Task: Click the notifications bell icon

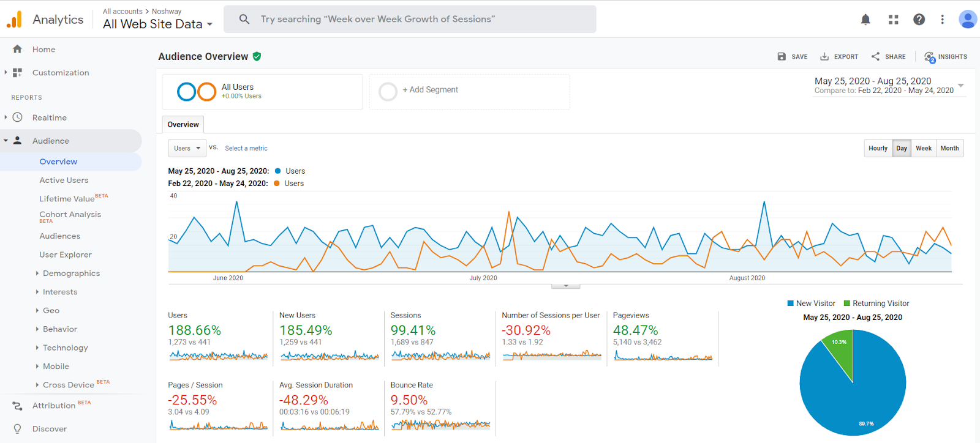Action: 865,20
